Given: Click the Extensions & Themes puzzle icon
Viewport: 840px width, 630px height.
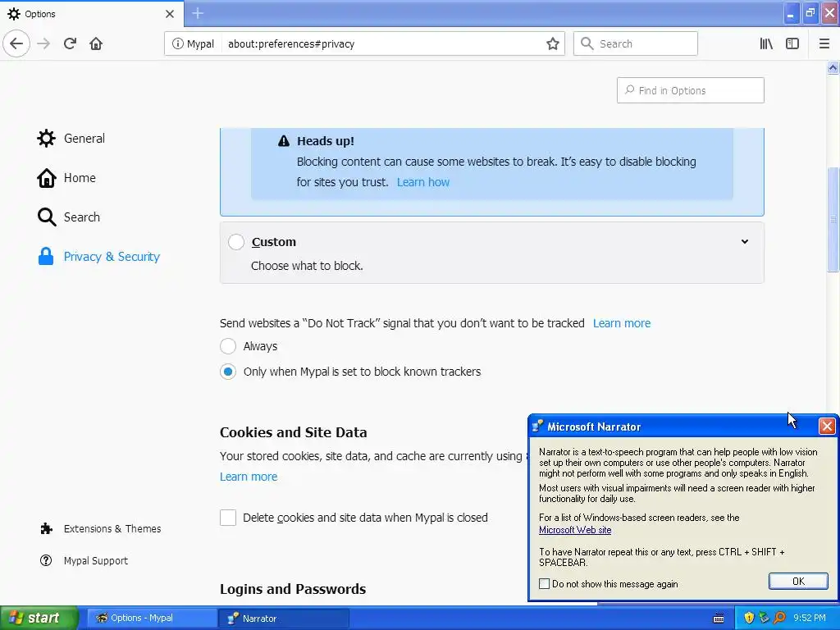Looking at the screenshot, I should (x=47, y=529).
